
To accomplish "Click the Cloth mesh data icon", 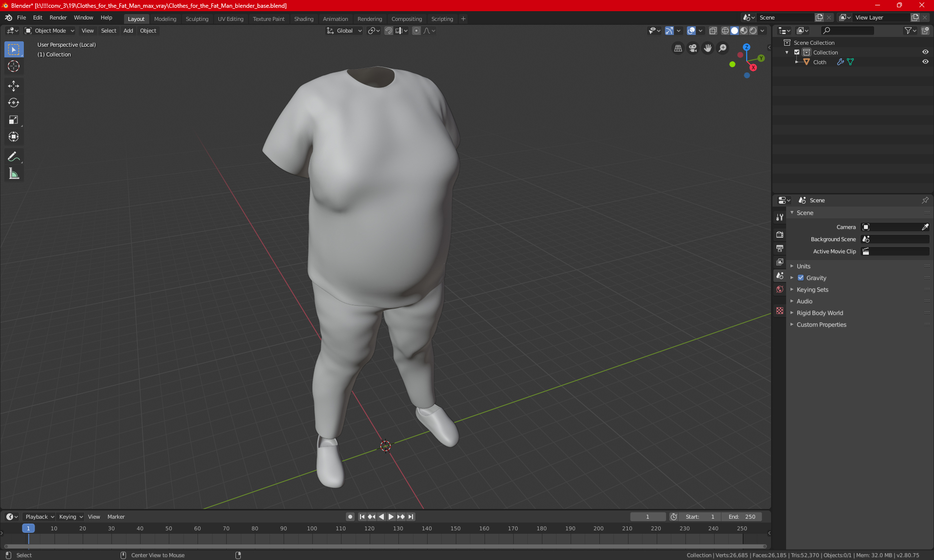I will click(850, 62).
